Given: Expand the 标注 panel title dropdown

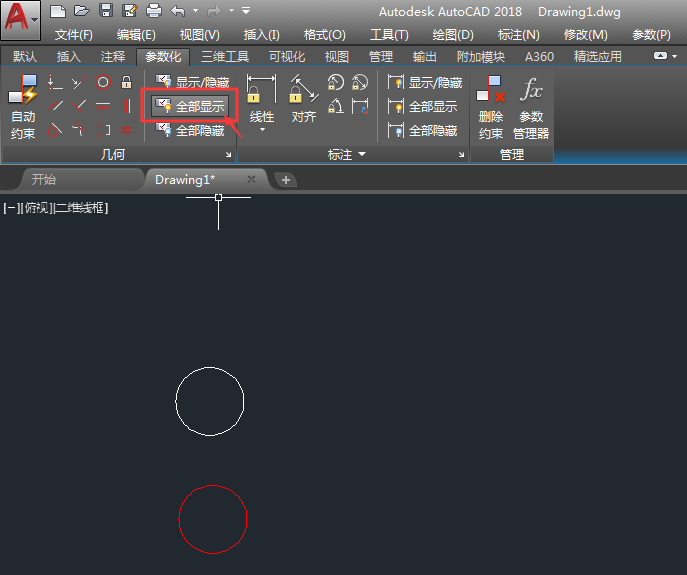Looking at the screenshot, I should (x=347, y=154).
